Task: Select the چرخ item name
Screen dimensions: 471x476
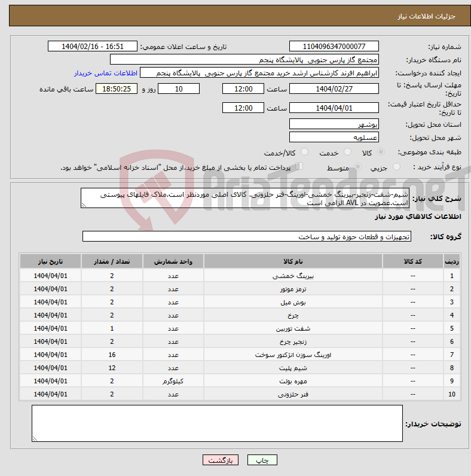Action: point(293,315)
